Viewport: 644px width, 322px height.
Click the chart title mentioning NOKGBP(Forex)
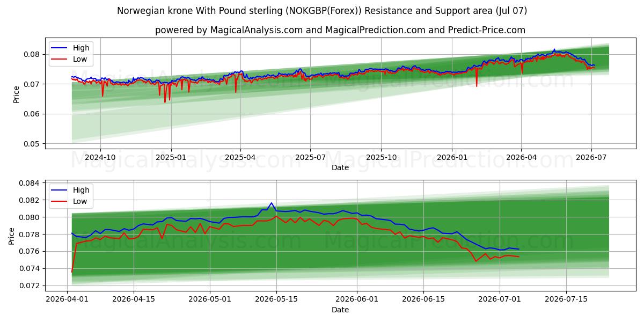322,11
